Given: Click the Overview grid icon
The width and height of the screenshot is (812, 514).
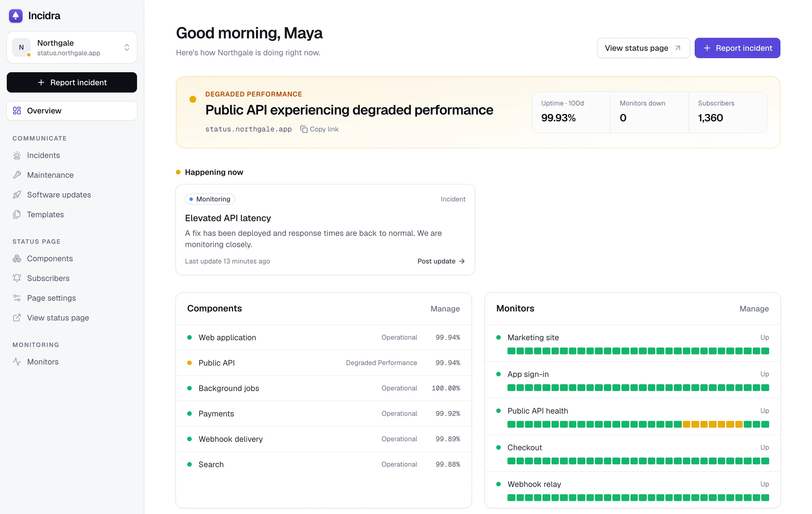Looking at the screenshot, I should pos(17,111).
